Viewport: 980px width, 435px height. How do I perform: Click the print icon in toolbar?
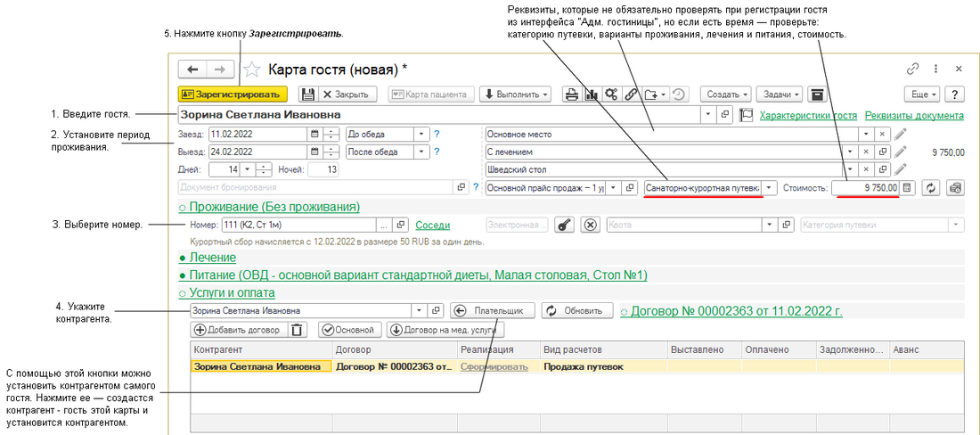click(x=572, y=94)
